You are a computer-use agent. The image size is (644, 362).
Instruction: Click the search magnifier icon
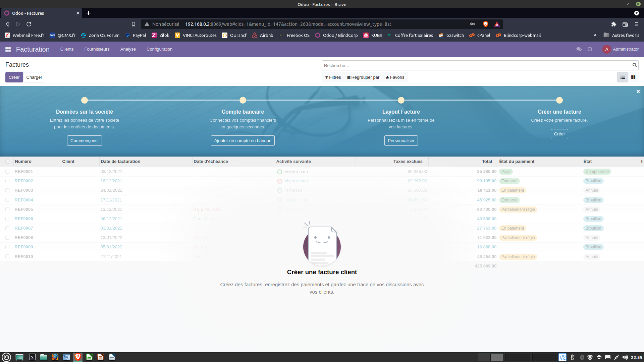pos(634,65)
